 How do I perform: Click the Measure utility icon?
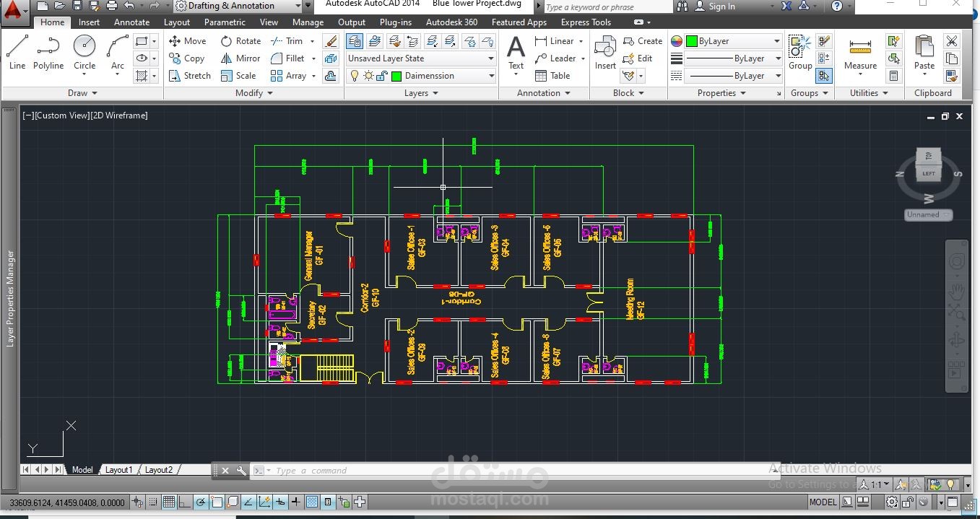(x=860, y=53)
